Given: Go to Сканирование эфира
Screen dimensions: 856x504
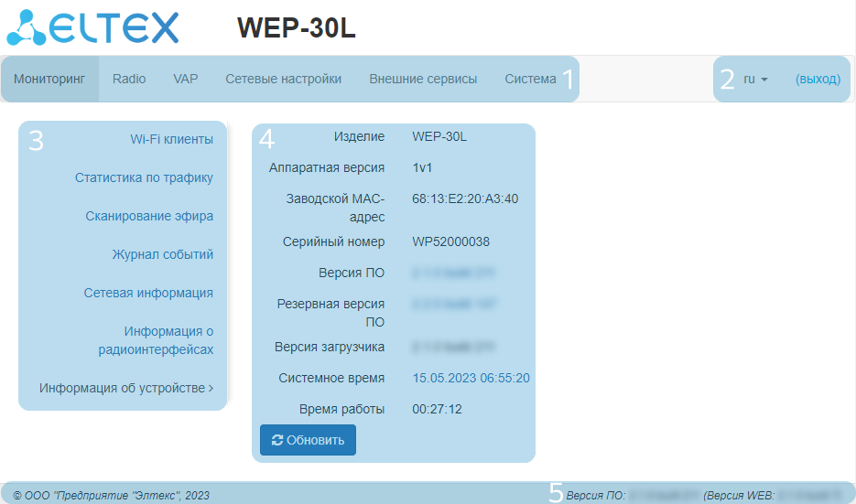Looking at the screenshot, I should 149,216.
